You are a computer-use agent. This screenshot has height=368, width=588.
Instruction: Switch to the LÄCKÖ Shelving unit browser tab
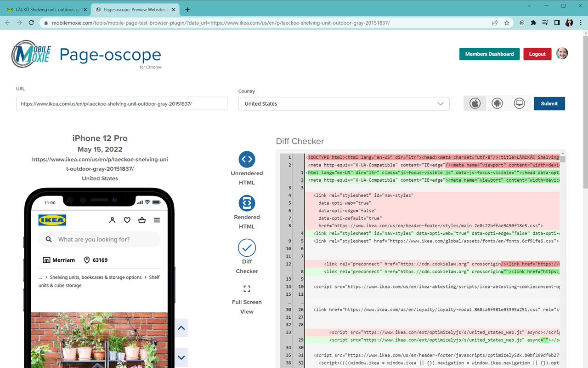pos(45,9)
